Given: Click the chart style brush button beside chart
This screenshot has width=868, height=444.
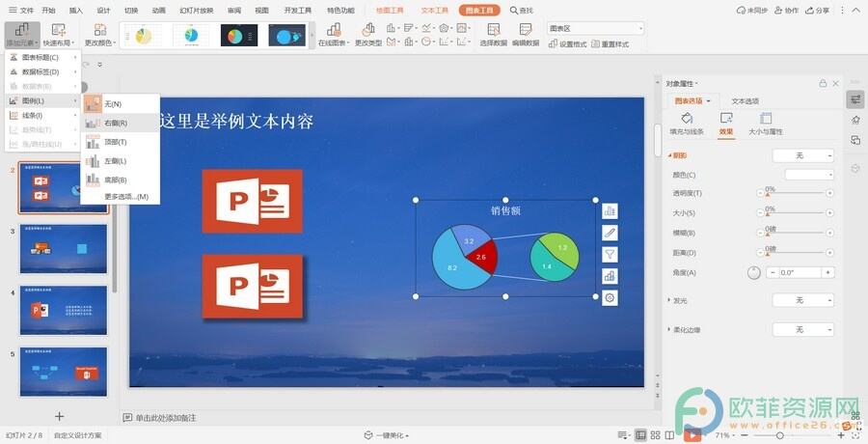Looking at the screenshot, I should [610, 233].
